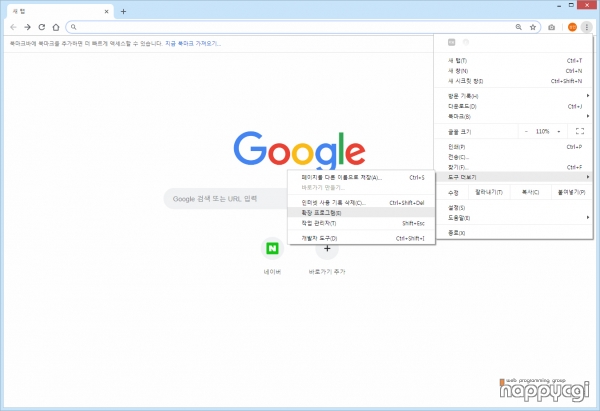Click the browser back arrow
Viewport: 600px width, 411px height.
coord(13,27)
